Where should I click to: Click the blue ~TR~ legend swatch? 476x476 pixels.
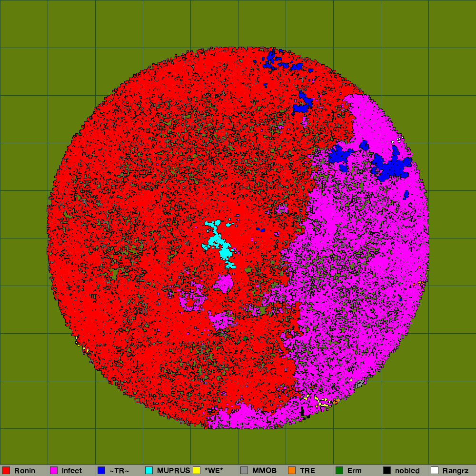pyautogui.click(x=101, y=471)
